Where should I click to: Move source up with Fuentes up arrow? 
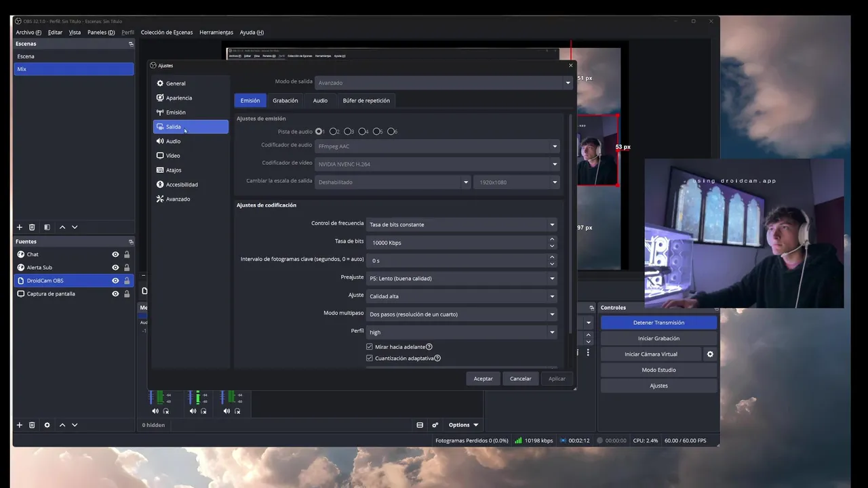[x=62, y=425]
